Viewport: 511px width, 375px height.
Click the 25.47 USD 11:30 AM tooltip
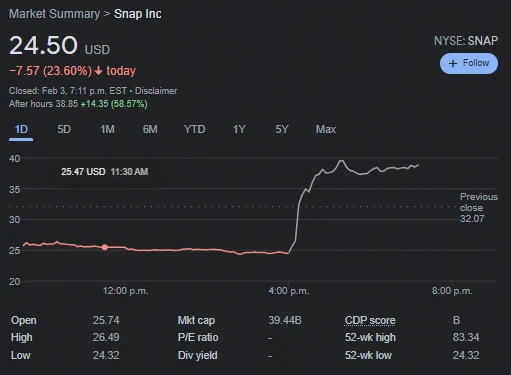[x=104, y=172]
